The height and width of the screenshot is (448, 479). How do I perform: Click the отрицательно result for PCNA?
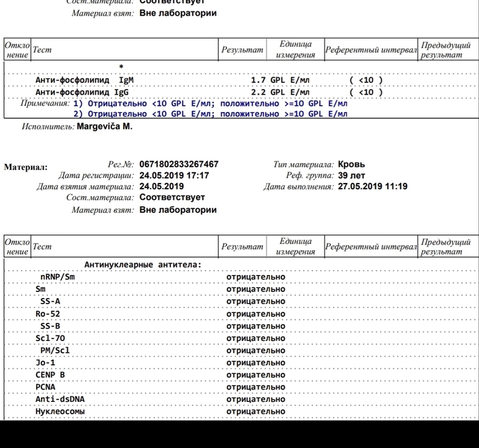(x=256, y=387)
